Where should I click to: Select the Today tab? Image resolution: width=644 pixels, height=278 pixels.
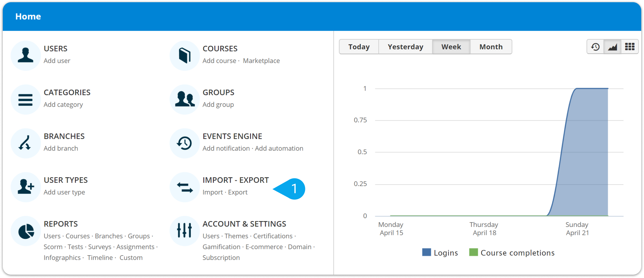[359, 47]
